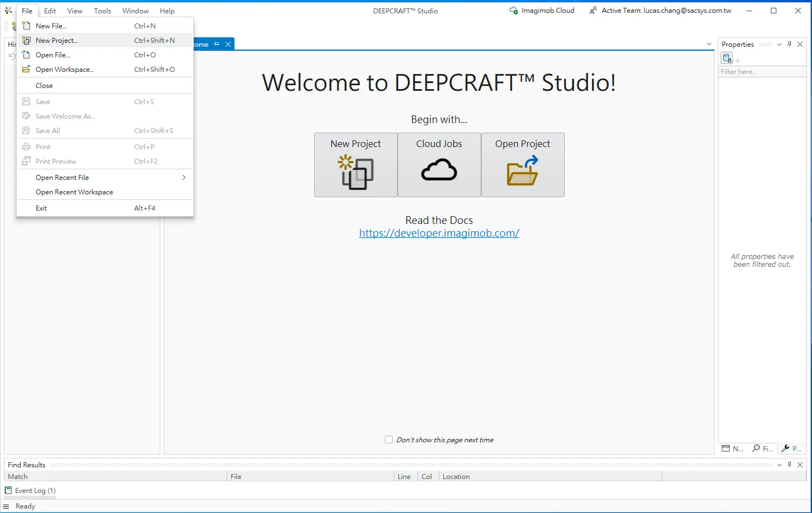Expand the document tab list chevron
Screen dimensions: 812x513
709,44
